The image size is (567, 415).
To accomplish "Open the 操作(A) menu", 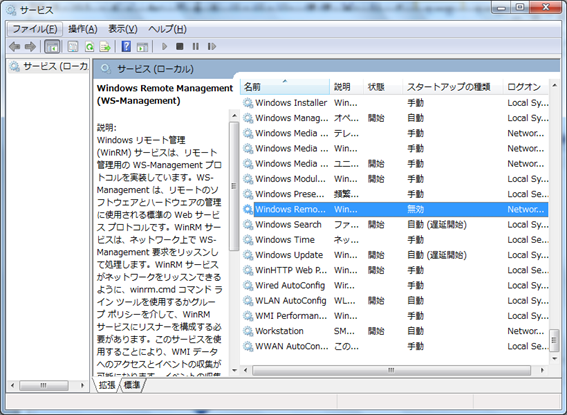I will (83, 29).
